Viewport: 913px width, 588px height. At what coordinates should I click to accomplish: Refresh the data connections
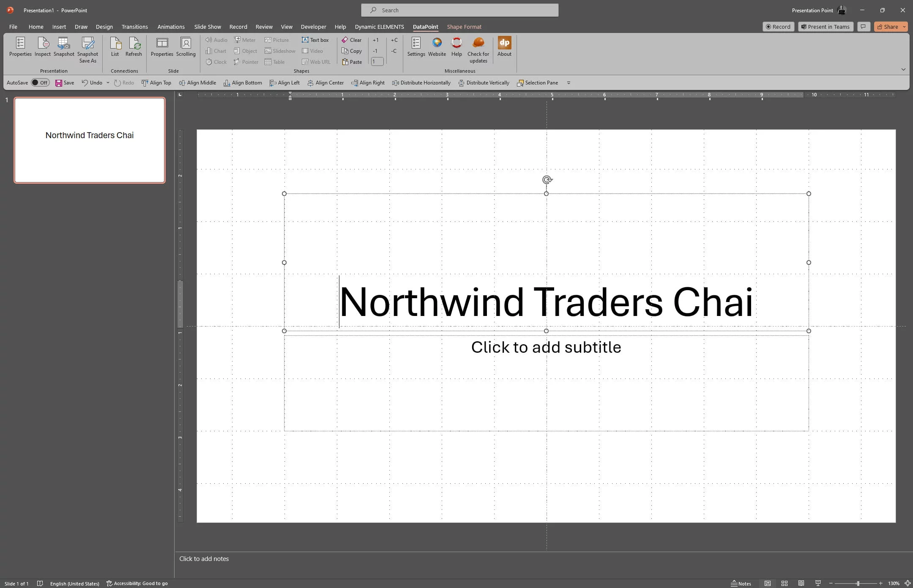[x=134, y=47]
